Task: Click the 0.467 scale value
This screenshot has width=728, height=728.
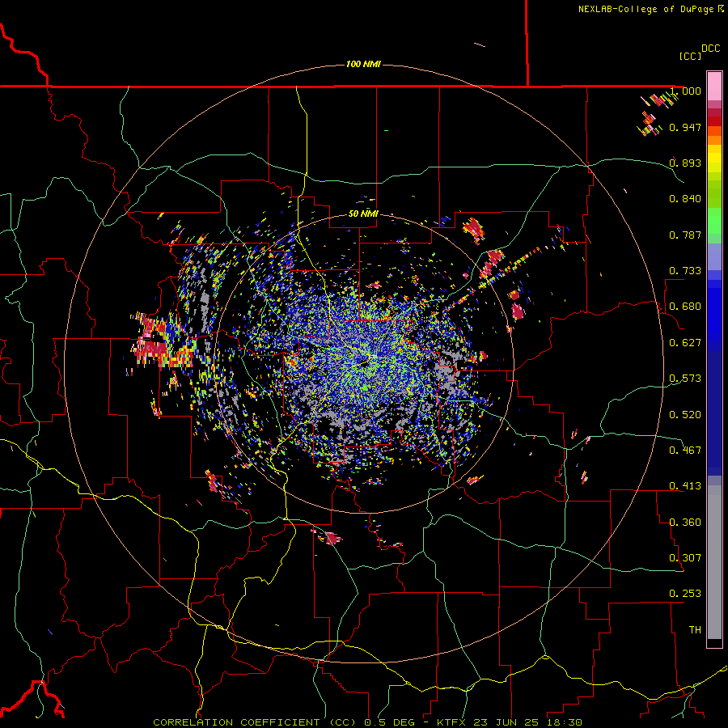Action: (685, 451)
